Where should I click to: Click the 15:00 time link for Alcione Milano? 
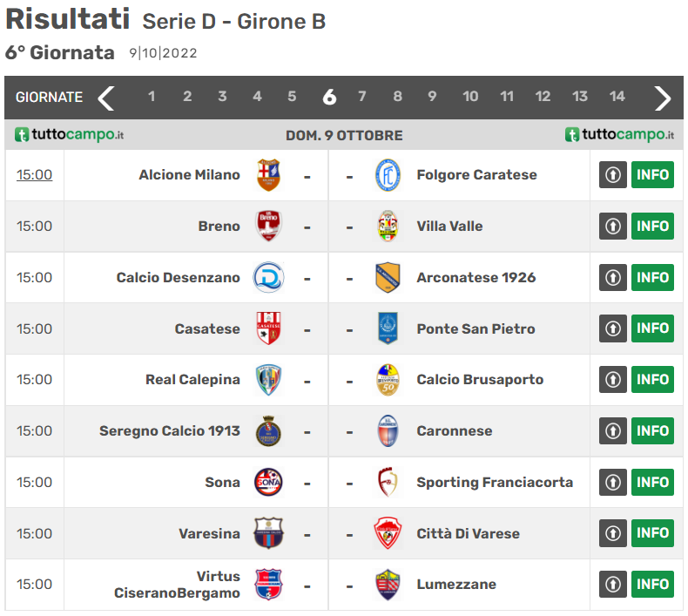point(34,175)
